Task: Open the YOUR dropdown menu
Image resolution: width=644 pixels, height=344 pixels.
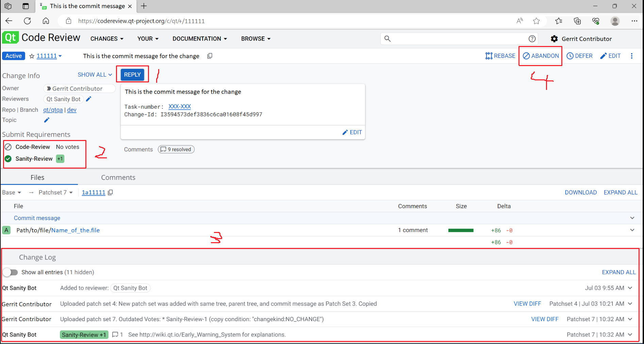Action: 148,39
